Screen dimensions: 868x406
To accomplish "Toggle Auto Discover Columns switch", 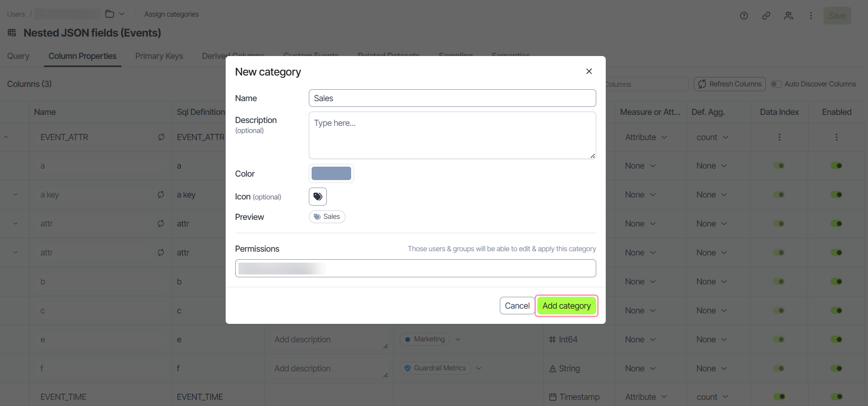I will [776, 84].
